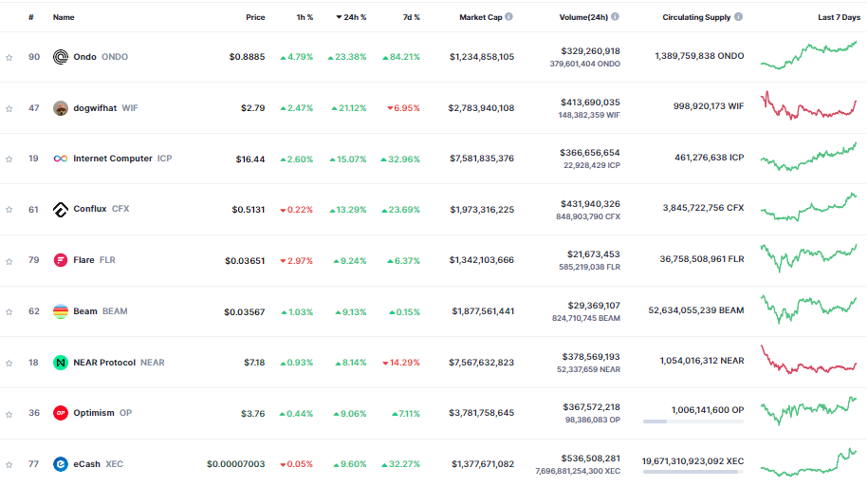
Task: Sort the table by Price header
Action: coord(255,17)
